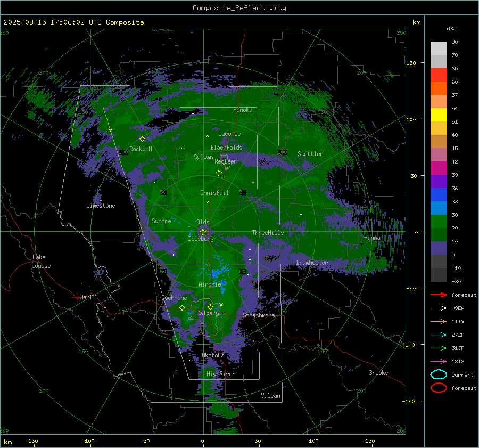
Task: Select the Lake Louise label
Action: (41, 262)
